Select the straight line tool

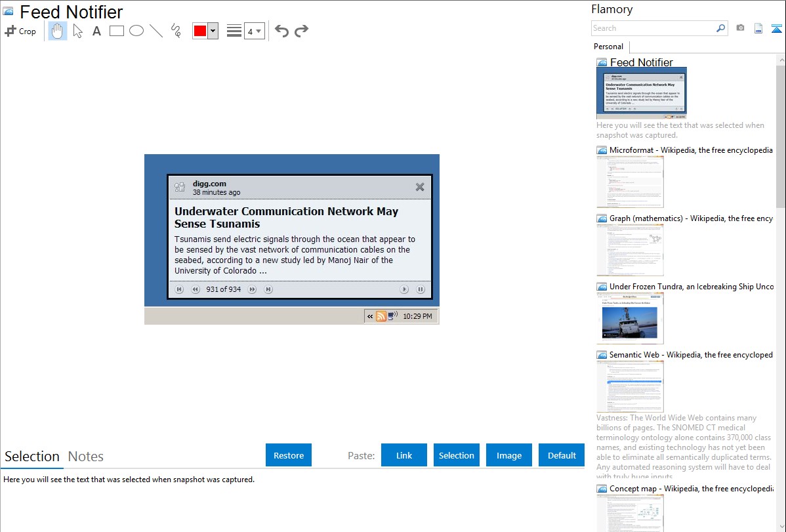(156, 31)
